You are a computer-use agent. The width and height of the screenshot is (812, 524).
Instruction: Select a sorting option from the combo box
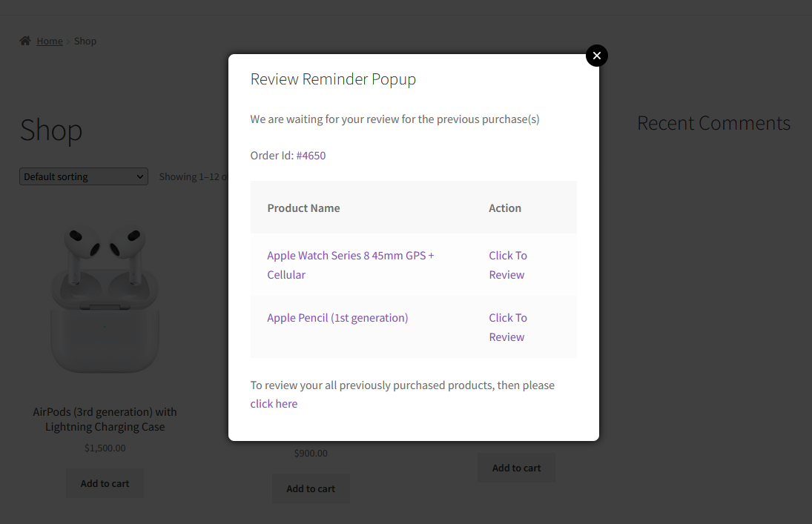(x=83, y=176)
